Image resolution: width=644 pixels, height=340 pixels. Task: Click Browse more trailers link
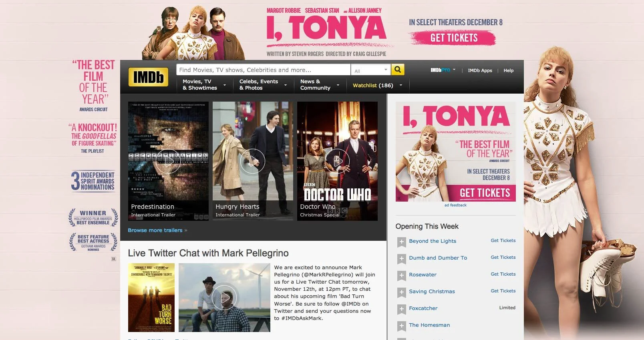coord(157,230)
